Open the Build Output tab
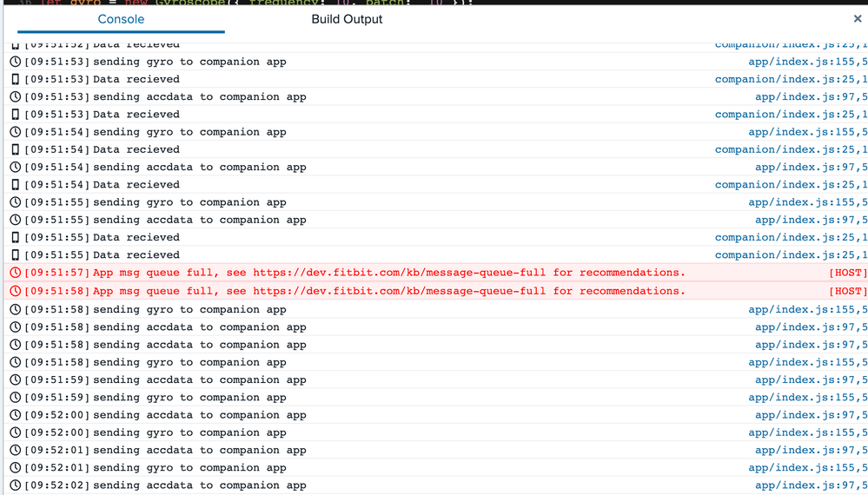The width and height of the screenshot is (868, 495). pos(347,19)
